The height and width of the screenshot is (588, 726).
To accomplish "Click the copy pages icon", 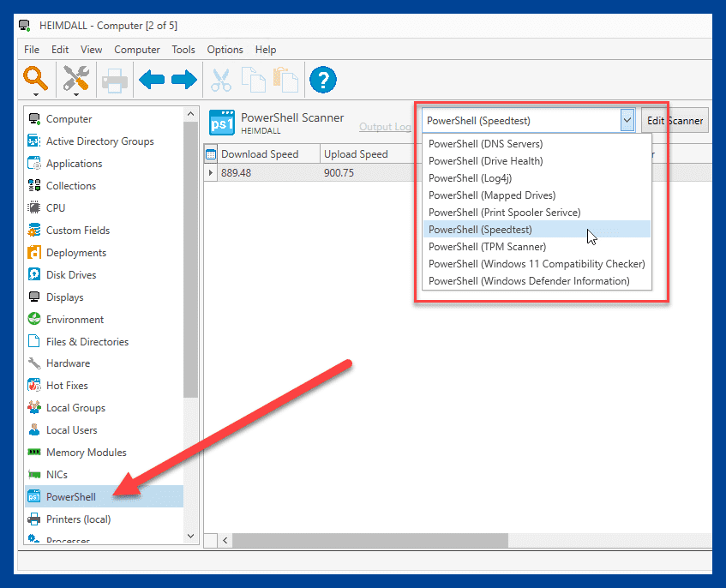I will (x=253, y=80).
